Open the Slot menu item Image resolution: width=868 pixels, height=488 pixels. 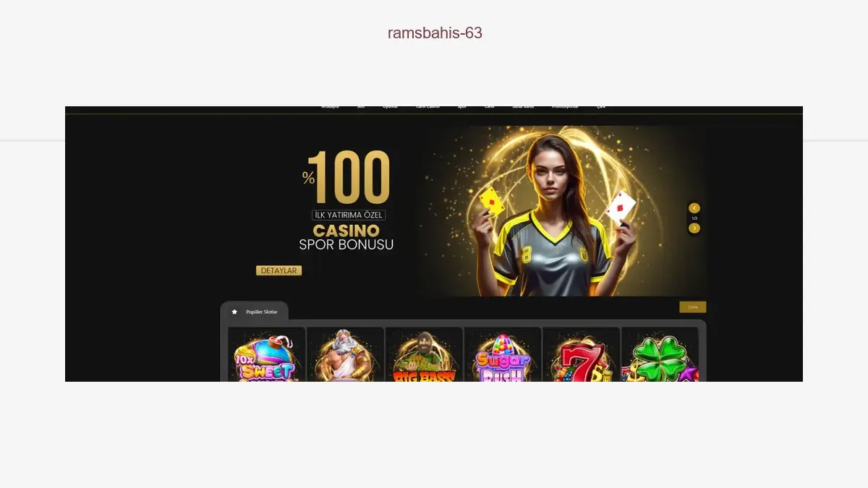(361, 107)
